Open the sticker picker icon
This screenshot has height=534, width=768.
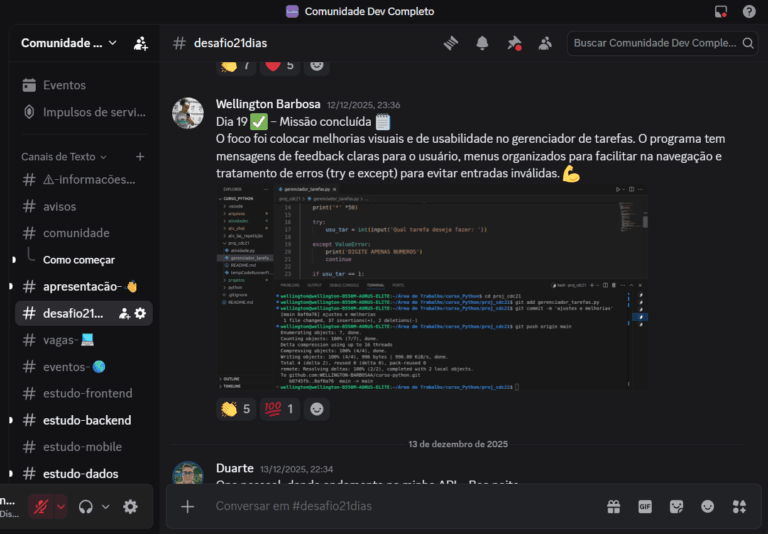coord(676,507)
